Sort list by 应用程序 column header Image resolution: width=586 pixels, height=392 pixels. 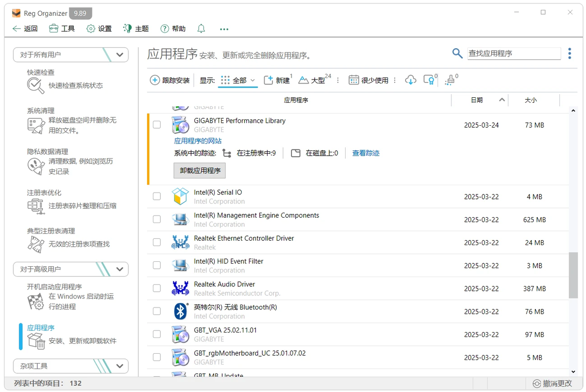point(296,100)
